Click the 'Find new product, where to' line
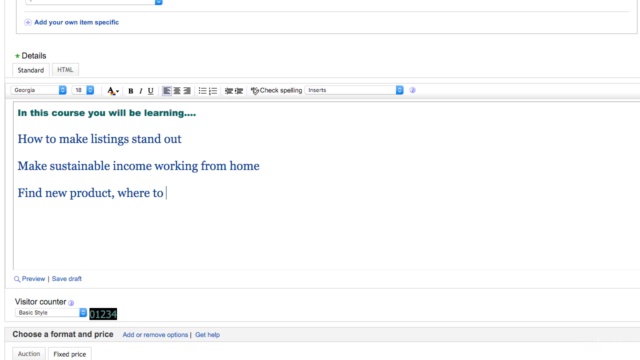 pyautogui.click(x=90, y=193)
